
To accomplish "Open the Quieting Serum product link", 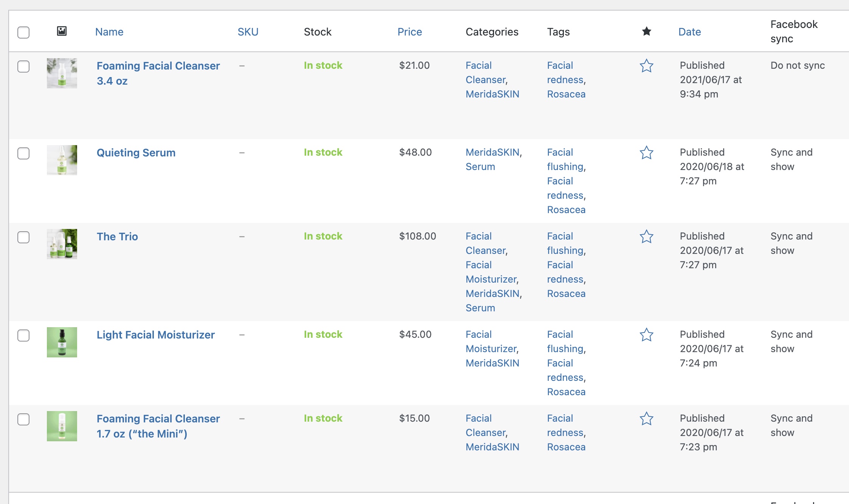I will tap(136, 153).
